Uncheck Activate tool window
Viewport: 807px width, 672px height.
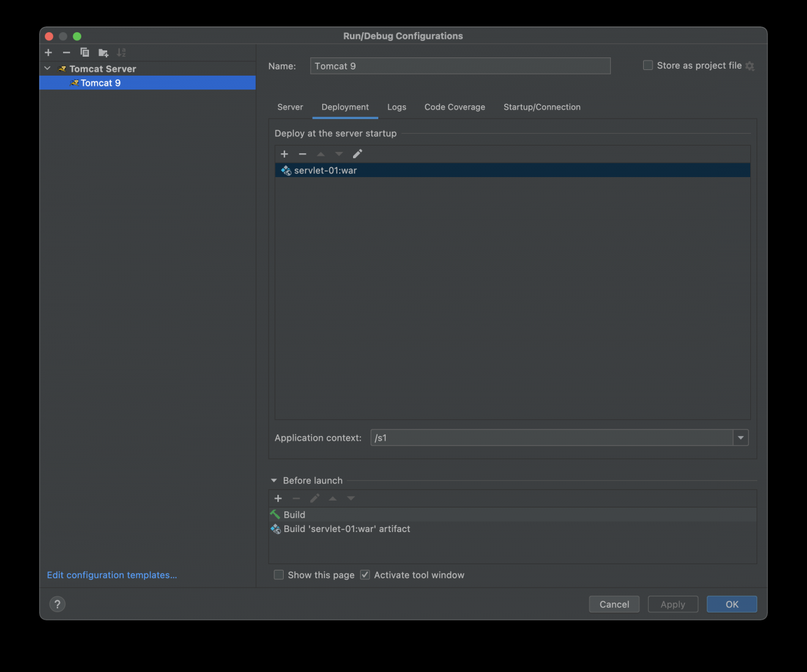pos(365,574)
